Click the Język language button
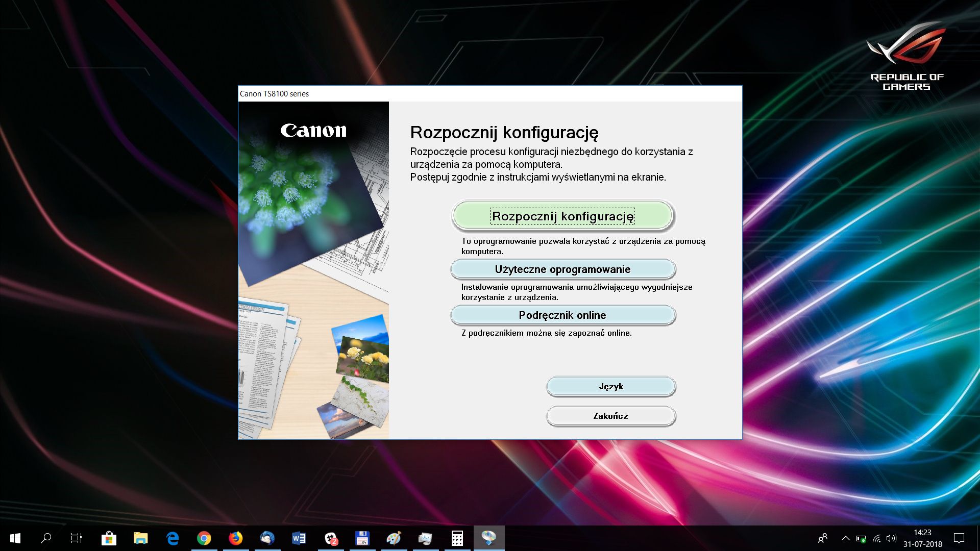This screenshot has height=551, width=980. (x=611, y=386)
